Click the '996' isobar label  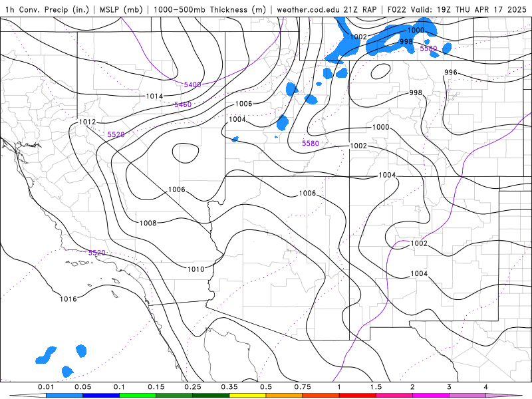coord(451,72)
